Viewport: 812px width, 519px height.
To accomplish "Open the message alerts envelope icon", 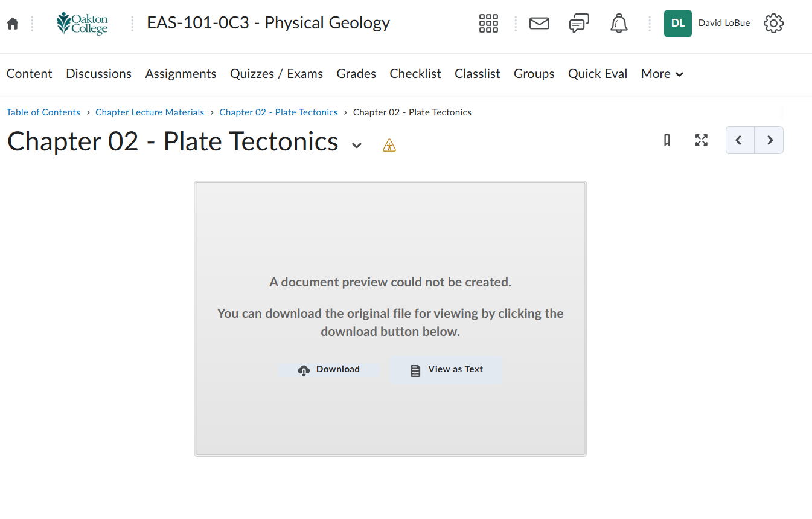I will [539, 24].
